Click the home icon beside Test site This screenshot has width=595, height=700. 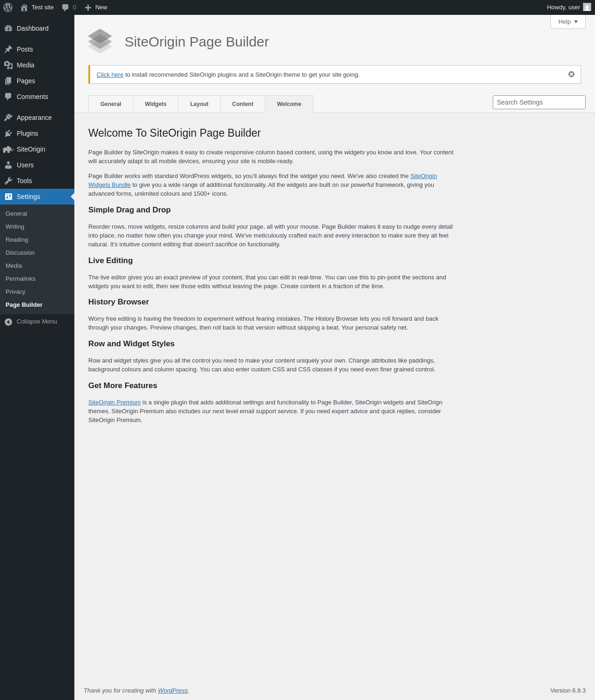24,7
